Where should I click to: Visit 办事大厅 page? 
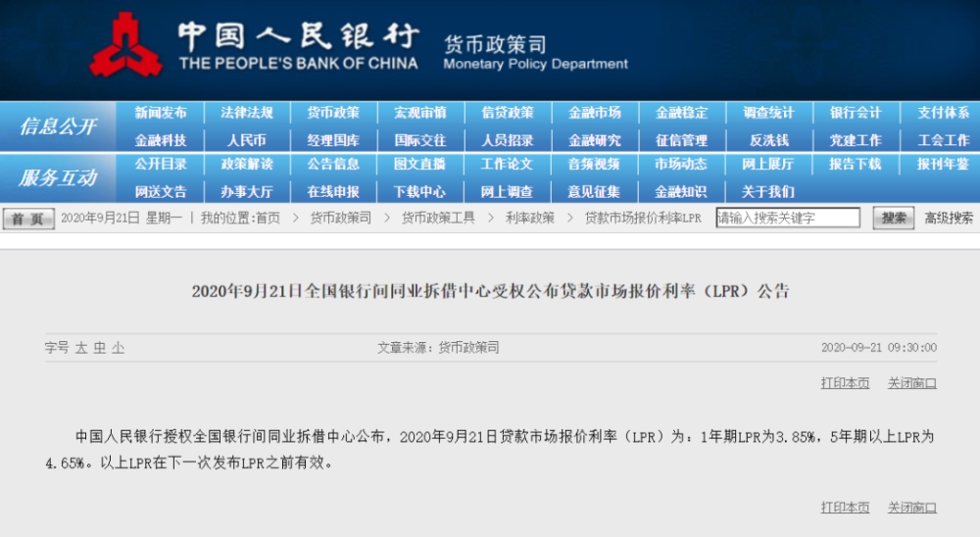point(247,191)
